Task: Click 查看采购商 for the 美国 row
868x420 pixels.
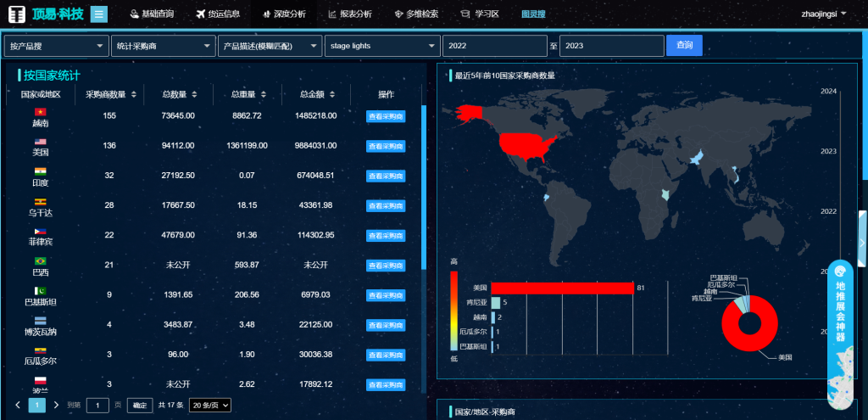Action: (385, 146)
